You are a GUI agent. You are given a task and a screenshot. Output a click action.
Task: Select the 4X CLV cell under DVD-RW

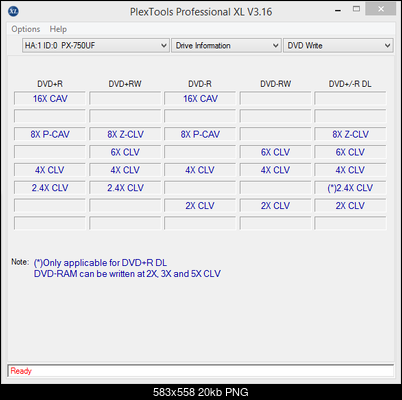point(275,170)
